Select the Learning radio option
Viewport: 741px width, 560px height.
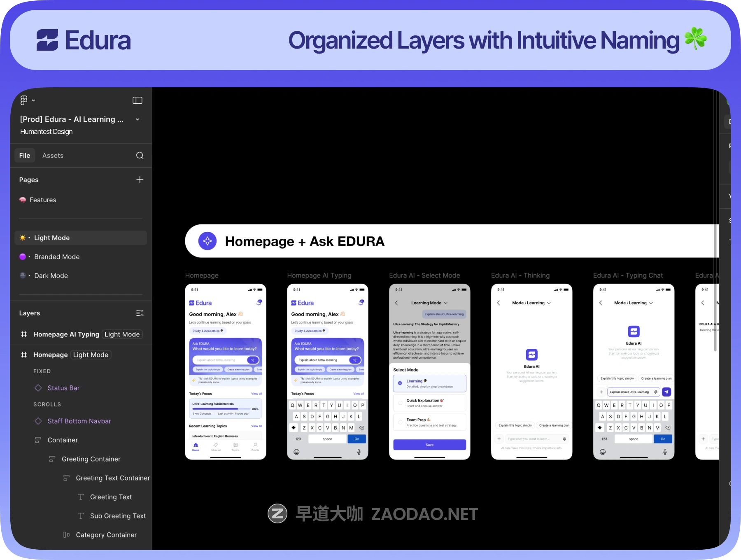[x=400, y=383]
